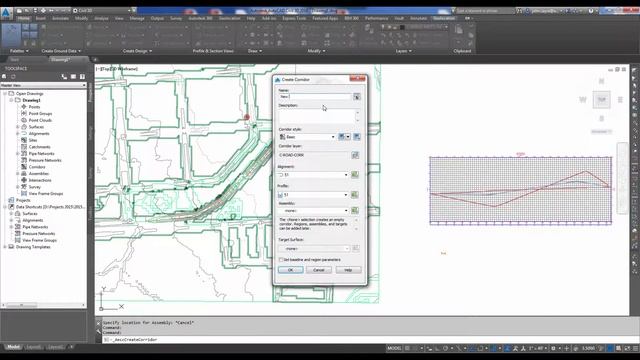
Task: Open Master View dropdown in Toolspace
Action: pyautogui.click(x=84, y=85)
